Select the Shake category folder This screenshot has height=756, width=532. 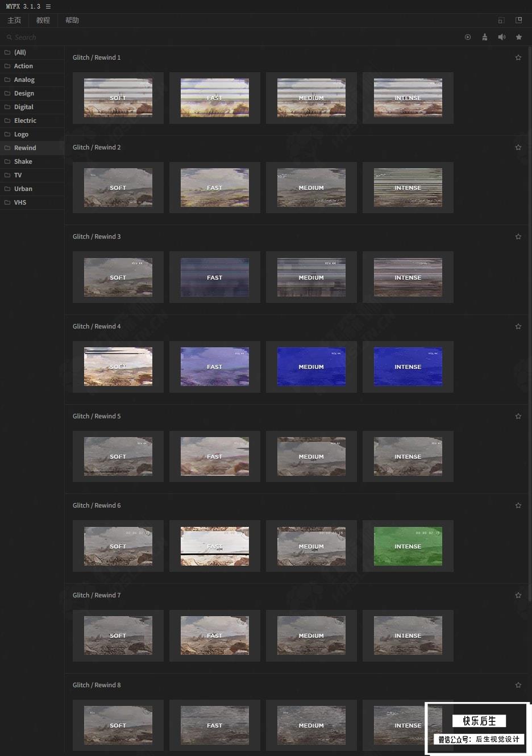pyautogui.click(x=32, y=161)
